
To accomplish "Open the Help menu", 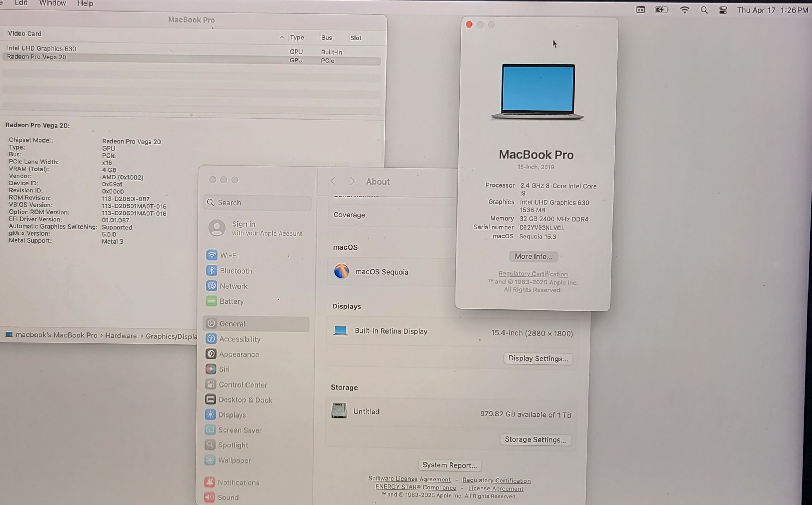I will (x=85, y=3).
